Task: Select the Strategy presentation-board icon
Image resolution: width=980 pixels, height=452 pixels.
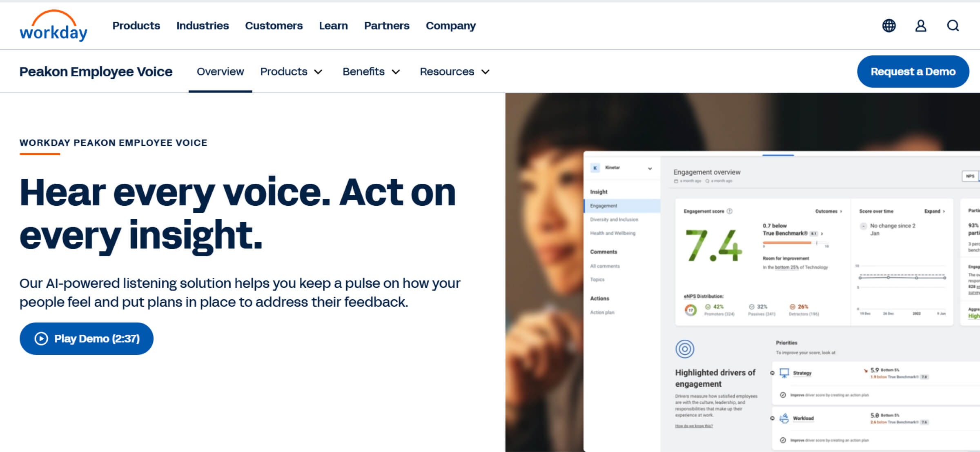Action: tap(784, 372)
